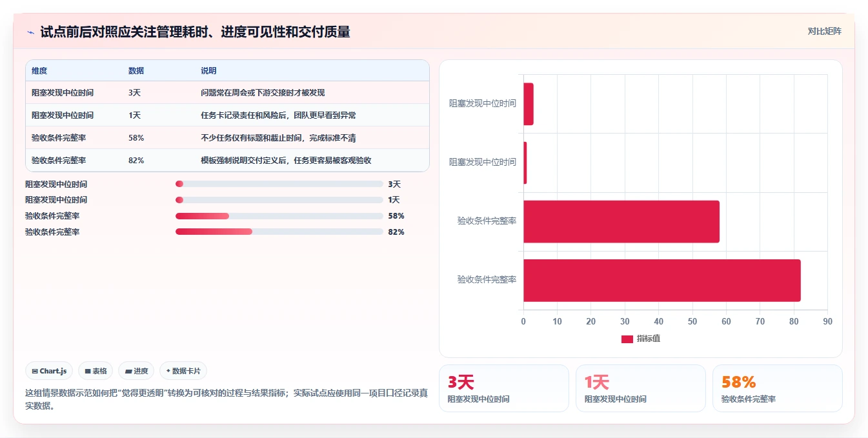The width and height of the screenshot is (868, 438).
Task: Click x-axis tick label 30
Action: (x=625, y=321)
